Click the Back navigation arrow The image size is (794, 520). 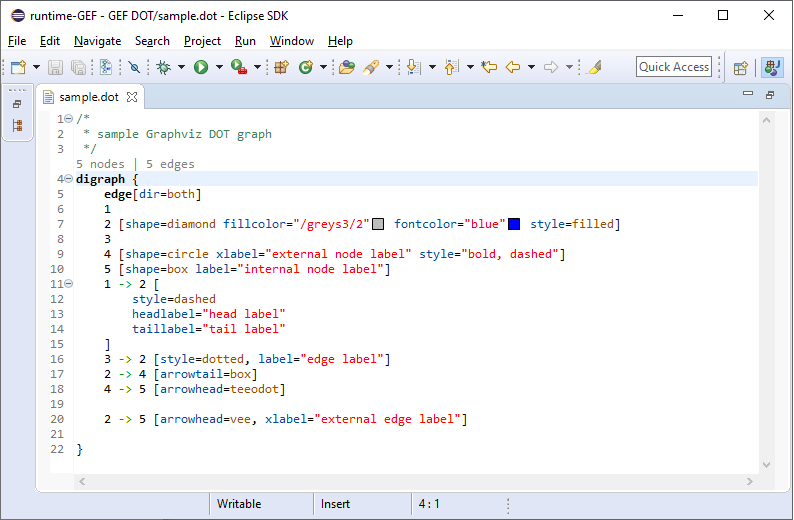click(513, 67)
